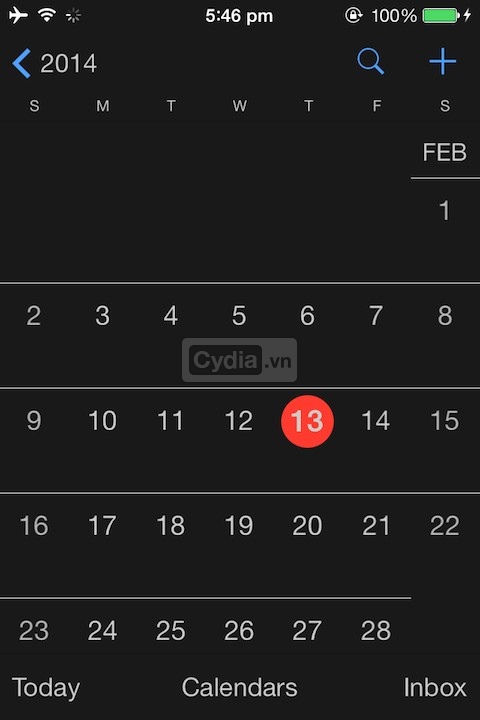Tap the rotation lock status icon
This screenshot has width=480, height=720.
(353, 15)
